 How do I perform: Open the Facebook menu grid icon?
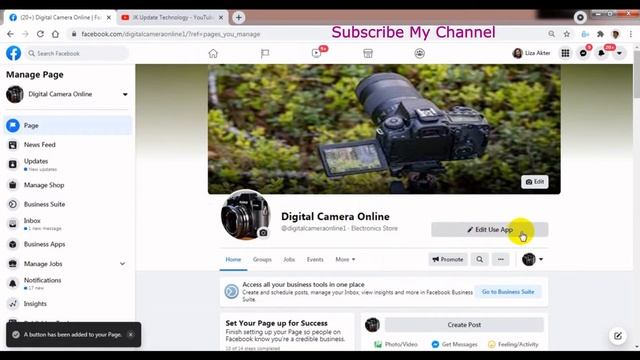pos(565,53)
